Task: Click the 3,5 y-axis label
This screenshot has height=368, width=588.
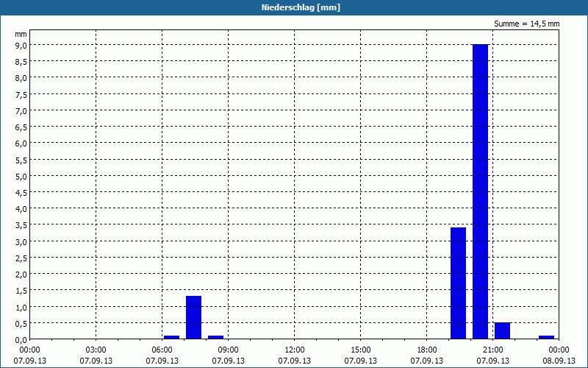Action: 21,225
